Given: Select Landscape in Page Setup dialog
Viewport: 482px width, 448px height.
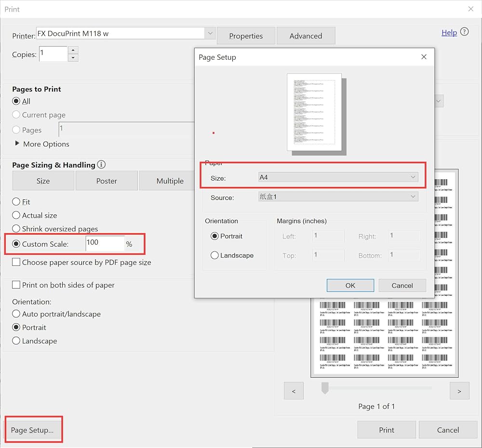Looking at the screenshot, I should click(214, 255).
